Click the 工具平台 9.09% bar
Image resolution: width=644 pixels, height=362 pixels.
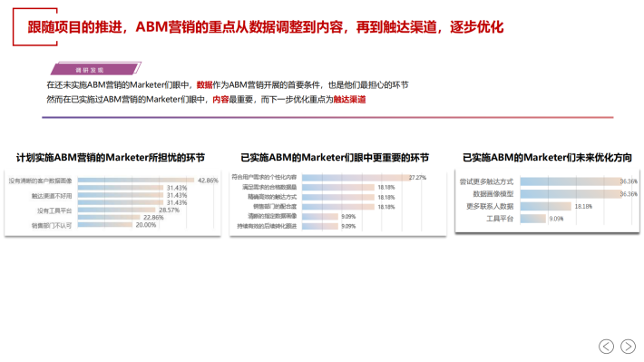[x=533, y=218]
